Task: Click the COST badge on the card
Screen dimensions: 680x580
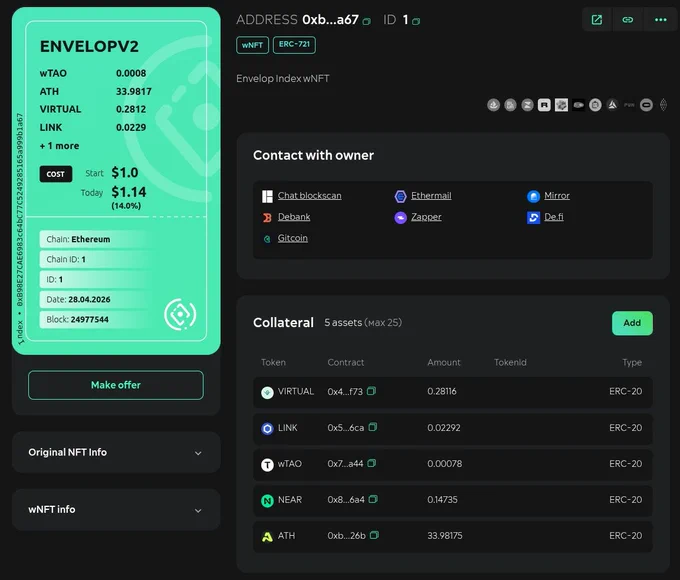Action: coord(56,174)
